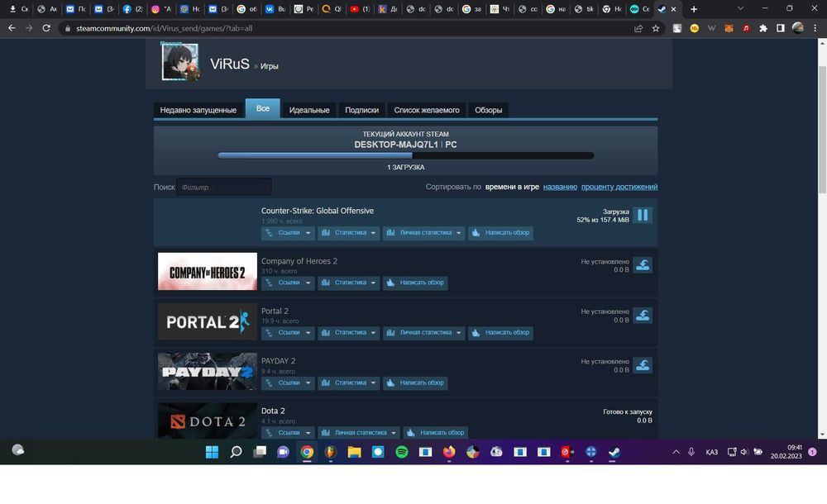The height and width of the screenshot is (504, 827).
Task: Click Написать обзор for Company of Heroes 2
Action: point(415,283)
